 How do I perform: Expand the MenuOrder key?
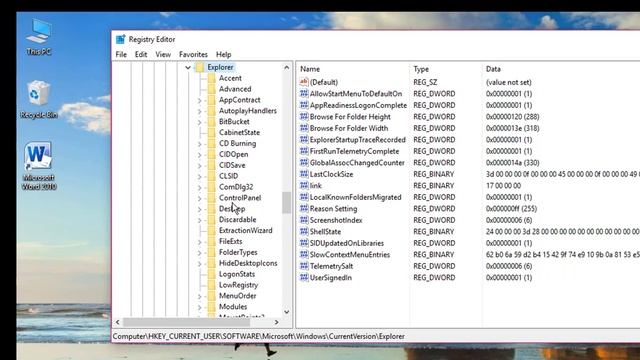[200, 296]
